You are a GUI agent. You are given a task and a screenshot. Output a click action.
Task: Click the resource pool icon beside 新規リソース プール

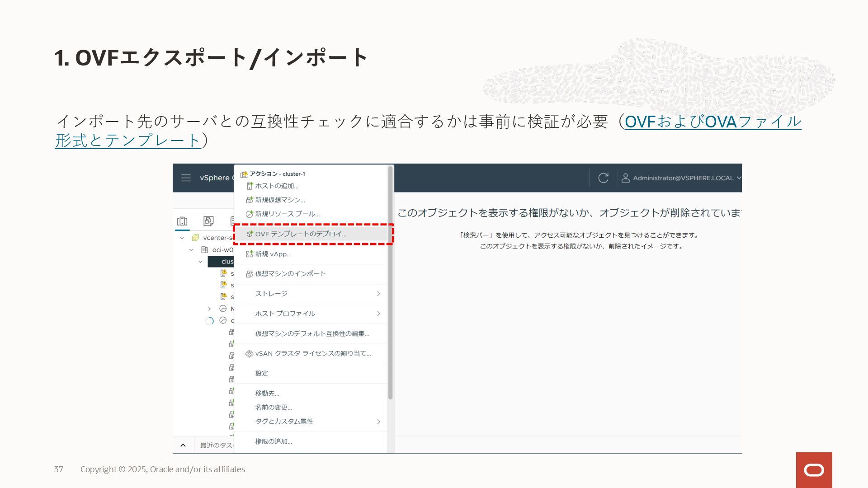[x=250, y=214]
